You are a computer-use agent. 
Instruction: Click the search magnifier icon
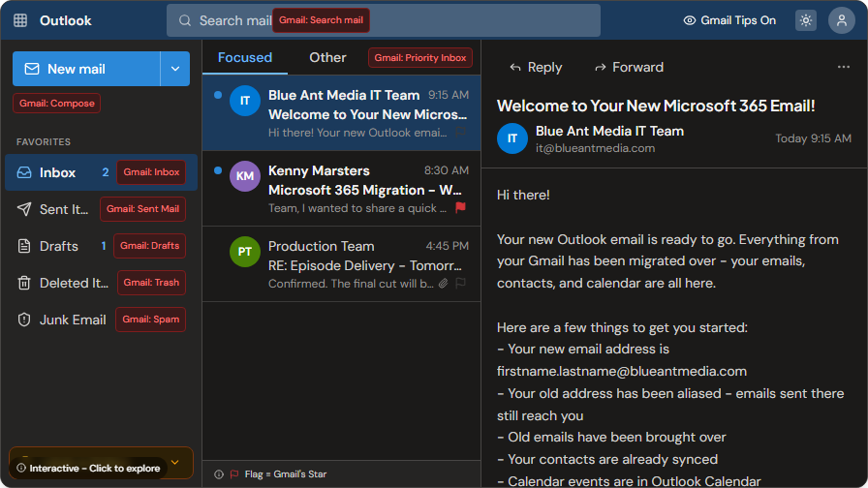[x=185, y=20]
